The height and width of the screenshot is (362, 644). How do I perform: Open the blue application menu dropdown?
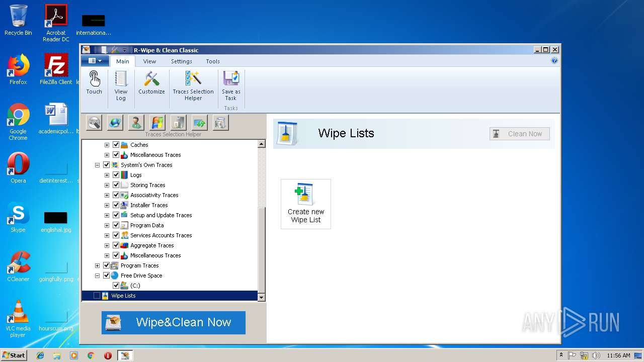tap(95, 61)
